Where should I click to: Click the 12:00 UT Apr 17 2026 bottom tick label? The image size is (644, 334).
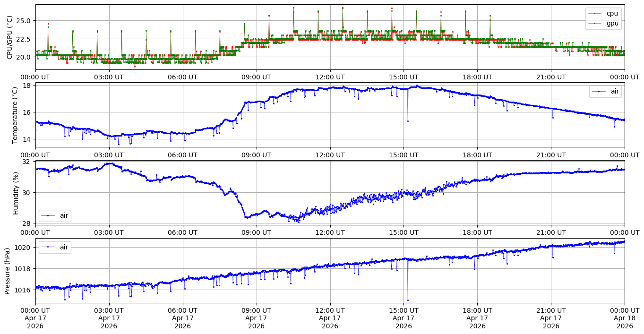tap(330, 318)
